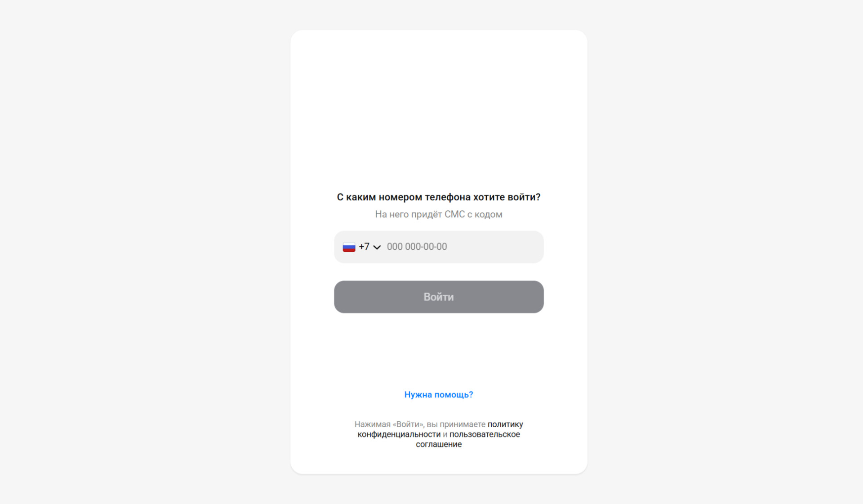This screenshot has width=863, height=504.
Task: Get help via the blue help link
Action: point(439,394)
